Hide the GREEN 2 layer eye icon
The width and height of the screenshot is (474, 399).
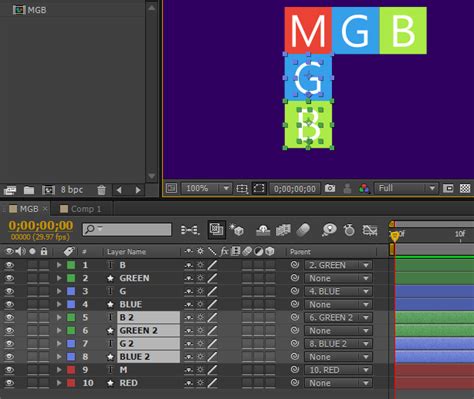click(x=9, y=331)
